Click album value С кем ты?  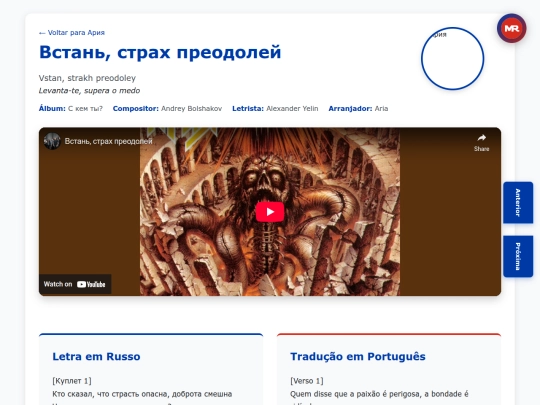coord(85,108)
